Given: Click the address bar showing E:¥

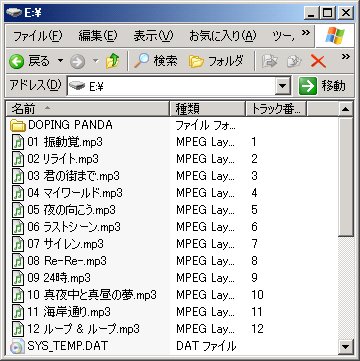Looking at the screenshot, I should [x=171, y=86].
